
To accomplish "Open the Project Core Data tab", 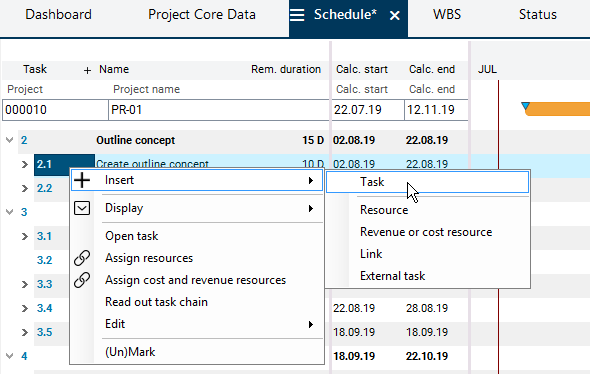I will coord(202,15).
